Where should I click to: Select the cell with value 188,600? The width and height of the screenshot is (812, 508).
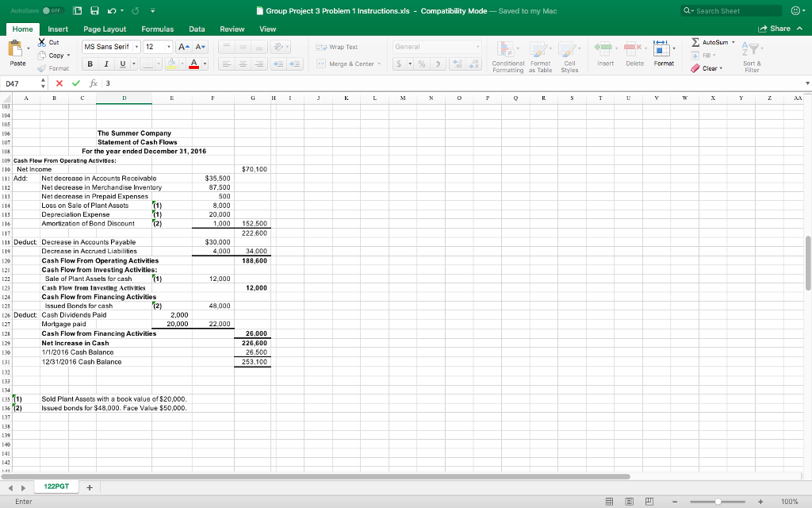(x=253, y=260)
